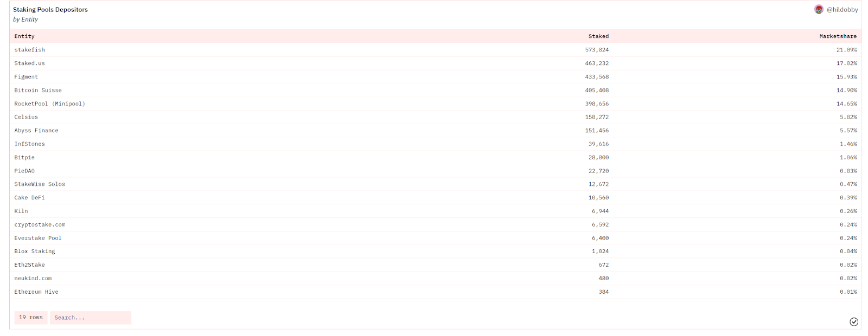The image size is (868, 336).
Task: Click the 405,408 staked value
Action: point(597,91)
